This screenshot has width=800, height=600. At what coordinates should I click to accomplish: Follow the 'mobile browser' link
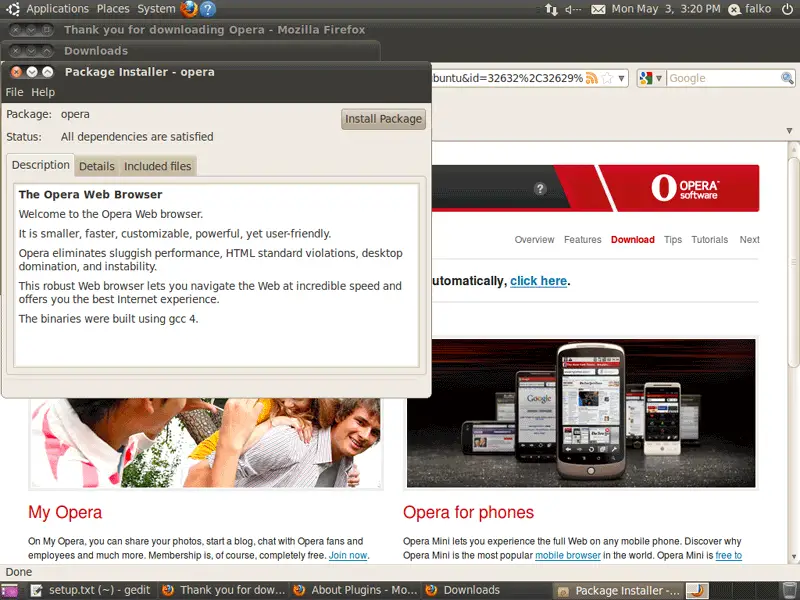coord(568,556)
